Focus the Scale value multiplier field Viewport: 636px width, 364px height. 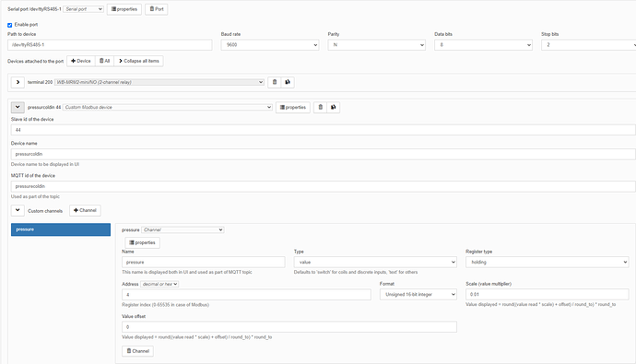[x=548, y=294]
